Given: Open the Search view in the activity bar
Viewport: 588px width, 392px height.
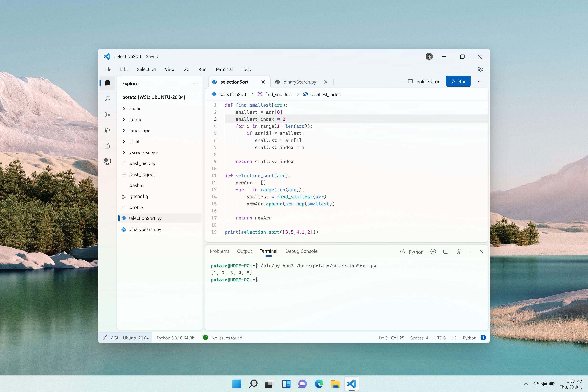Looking at the screenshot, I should pos(108,99).
